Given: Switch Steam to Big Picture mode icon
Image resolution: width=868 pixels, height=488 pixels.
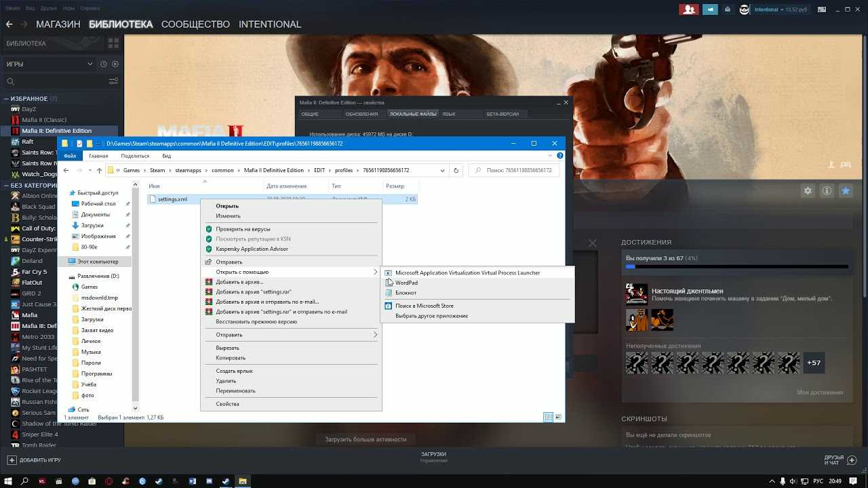Looking at the screenshot, I should pyautogui.click(x=821, y=9).
